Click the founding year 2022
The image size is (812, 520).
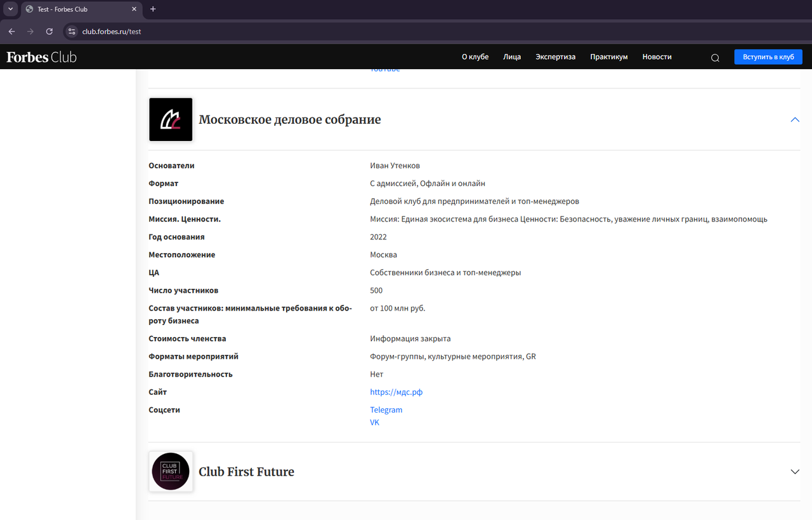(x=379, y=237)
